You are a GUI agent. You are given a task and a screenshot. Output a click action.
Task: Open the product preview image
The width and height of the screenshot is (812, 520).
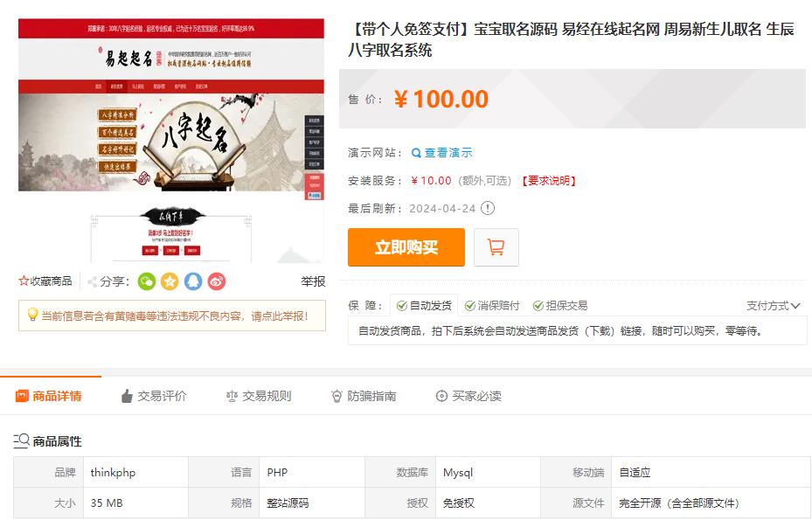pyautogui.click(x=171, y=141)
